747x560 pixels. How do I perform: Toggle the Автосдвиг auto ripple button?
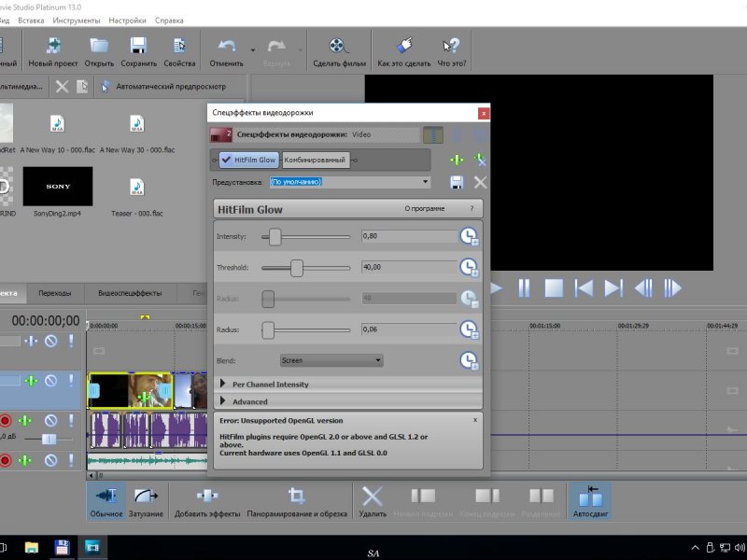(590, 501)
